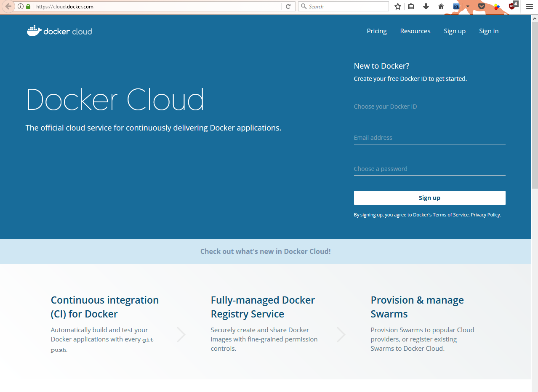Open the Sign up nav item
Screen dimensions: 538x392
pyautogui.click(x=455, y=31)
